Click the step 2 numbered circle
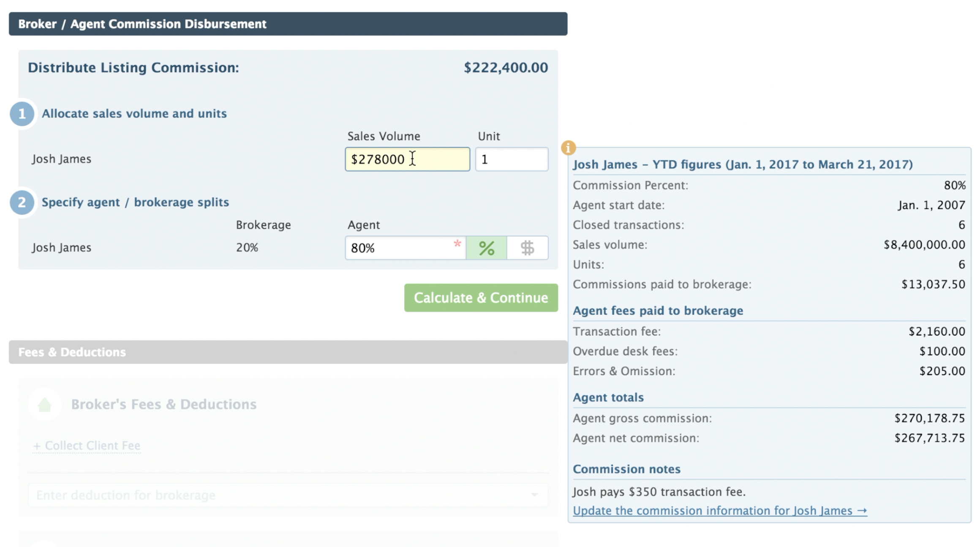 (22, 202)
